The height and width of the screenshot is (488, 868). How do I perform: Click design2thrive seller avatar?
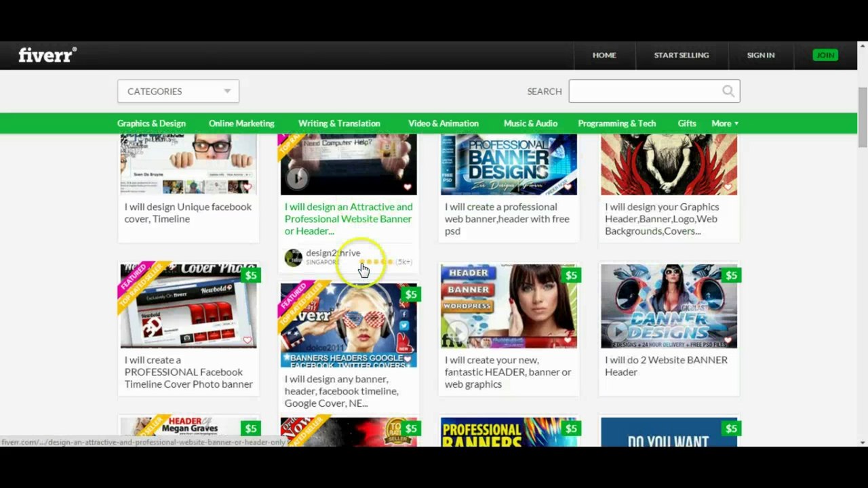click(x=293, y=258)
